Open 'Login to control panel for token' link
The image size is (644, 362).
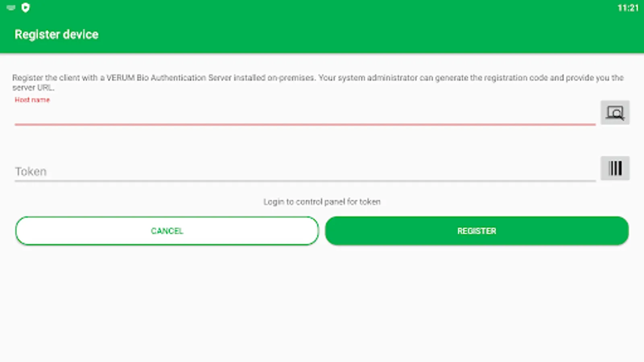coord(322,202)
